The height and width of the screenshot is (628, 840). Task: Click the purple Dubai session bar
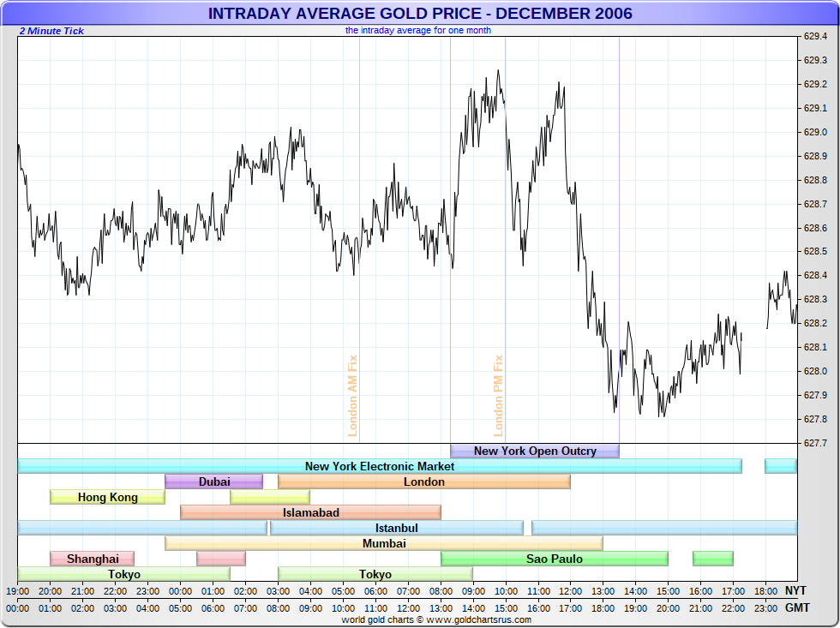[x=213, y=481]
